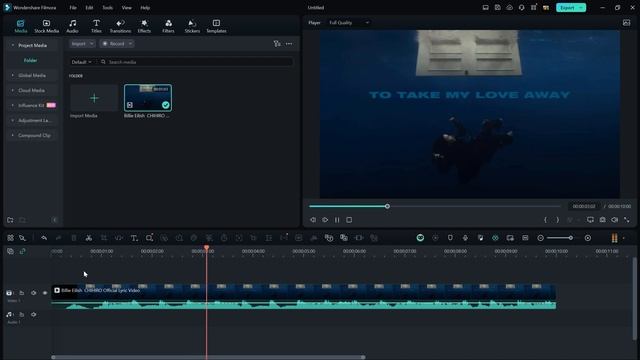Expand the Adjustment Layer section
The height and width of the screenshot is (360, 640).
point(31,120)
